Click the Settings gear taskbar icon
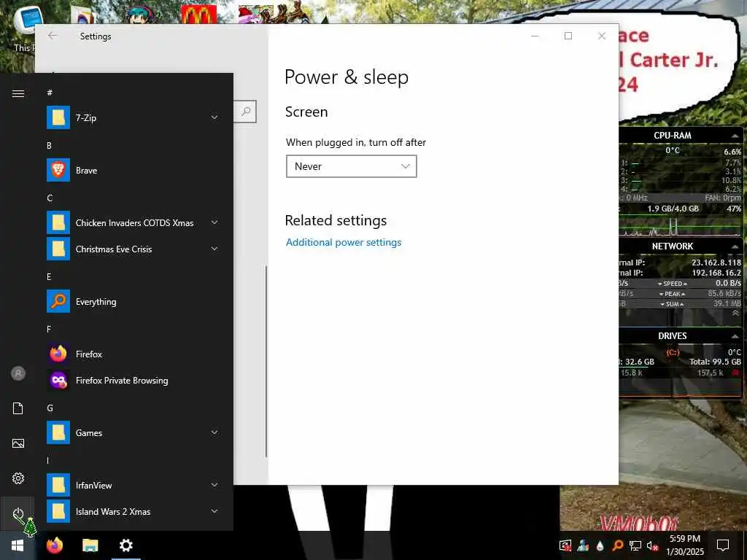This screenshot has height=560, width=747. pyautogui.click(x=125, y=545)
